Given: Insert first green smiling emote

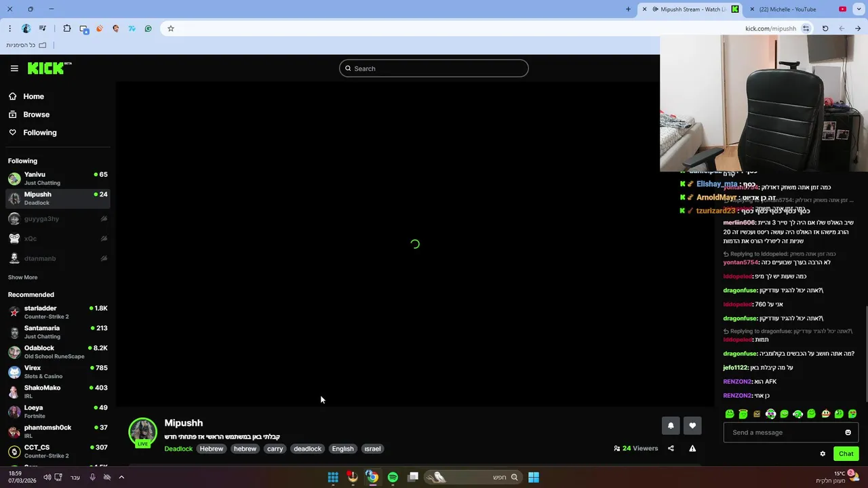Looking at the screenshot, I should 730,413.
